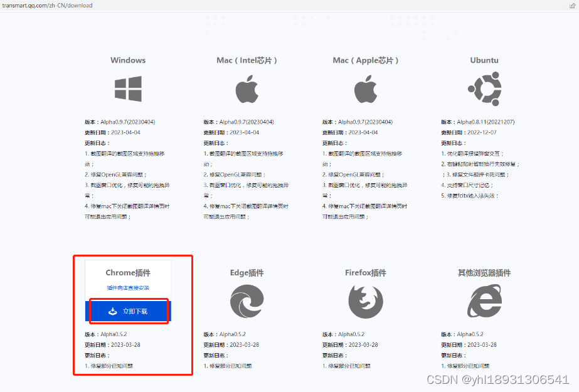This screenshot has height=392, width=579.
Task: Click the Windows heading
Action: coord(128,60)
